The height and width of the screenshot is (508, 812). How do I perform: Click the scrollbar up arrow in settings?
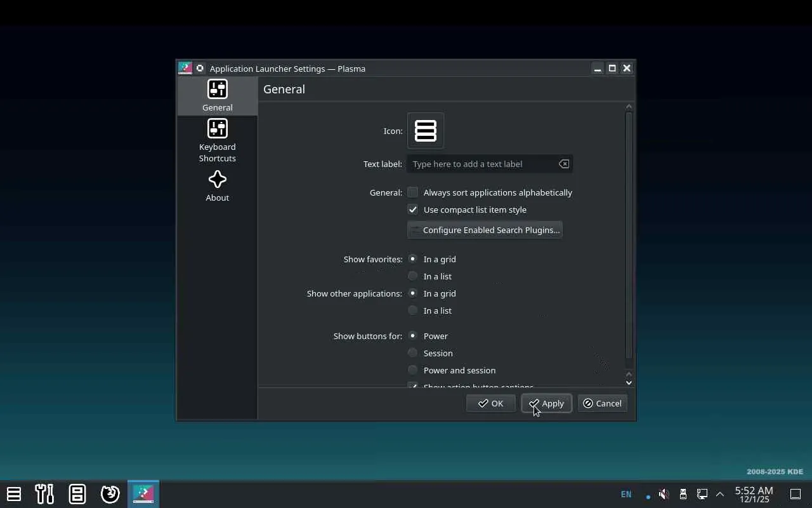pyautogui.click(x=629, y=107)
